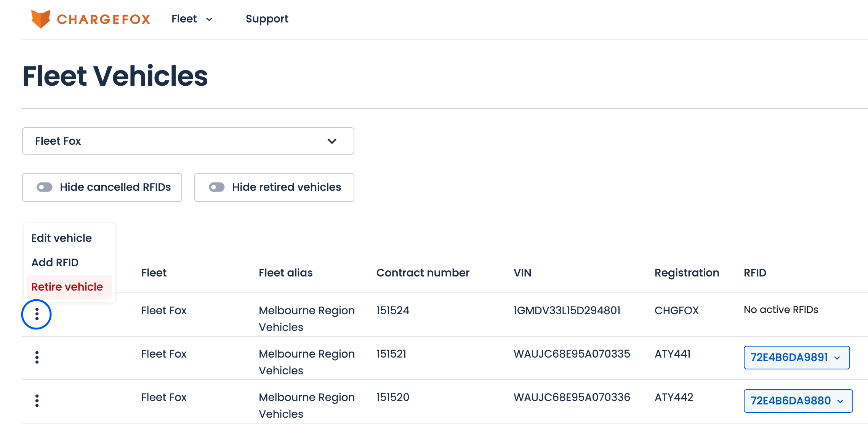The height and width of the screenshot is (425, 868).
Task: Click registration CHGFOX
Action: [x=677, y=310]
